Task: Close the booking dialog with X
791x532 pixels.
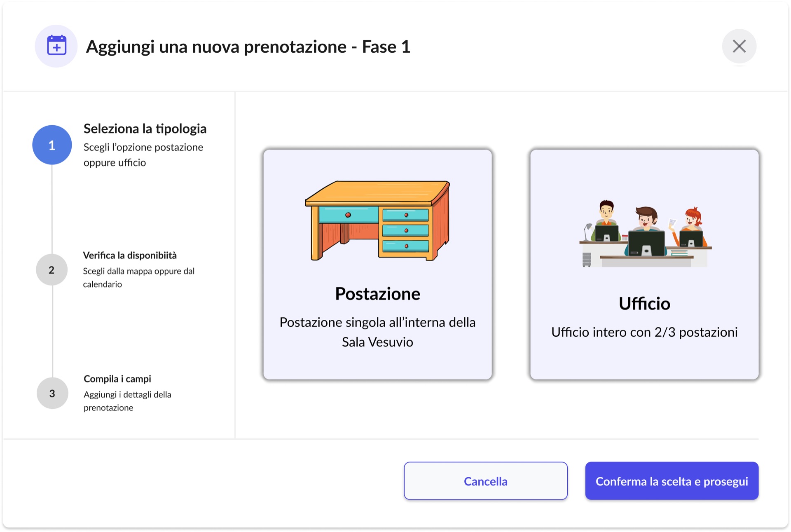Action: (739, 46)
